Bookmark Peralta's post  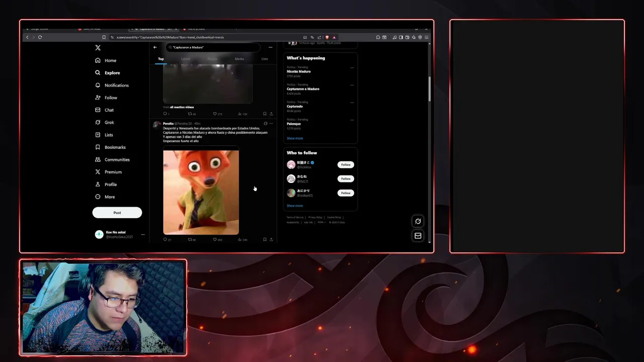click(265, 240)
